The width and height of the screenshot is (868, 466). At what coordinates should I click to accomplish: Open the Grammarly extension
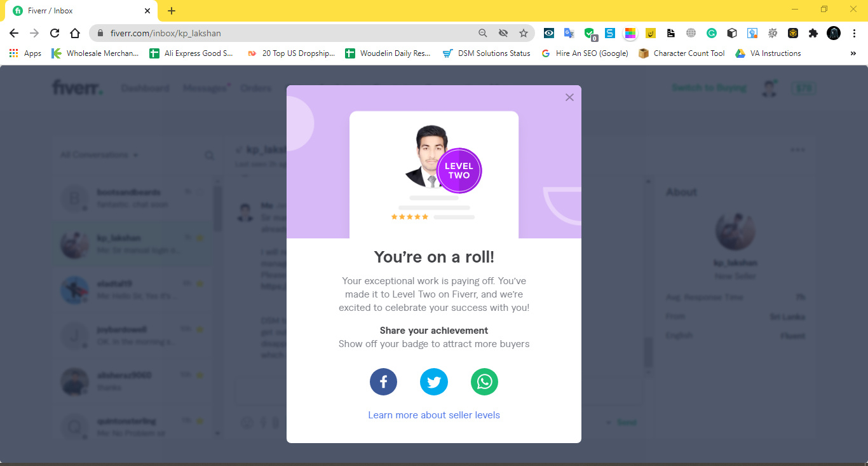pos(712,33)
